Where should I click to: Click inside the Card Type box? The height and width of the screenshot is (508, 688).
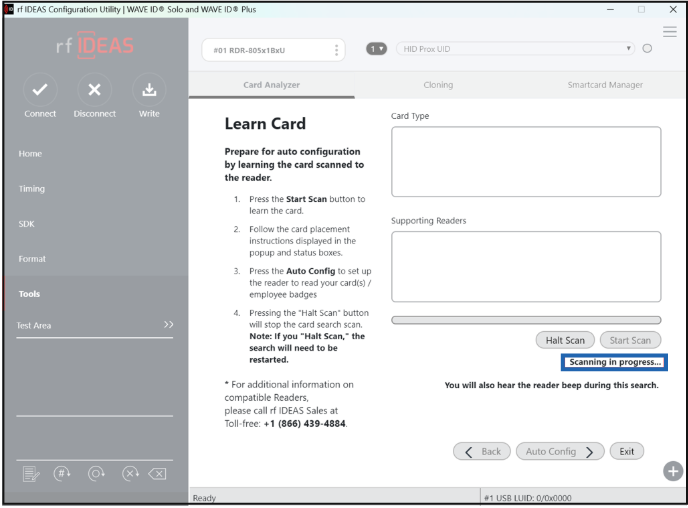coord(526,161)
